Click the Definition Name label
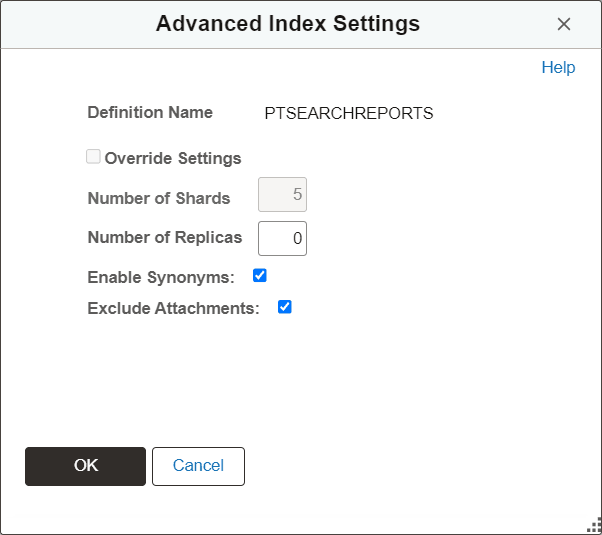 (150, 113)
